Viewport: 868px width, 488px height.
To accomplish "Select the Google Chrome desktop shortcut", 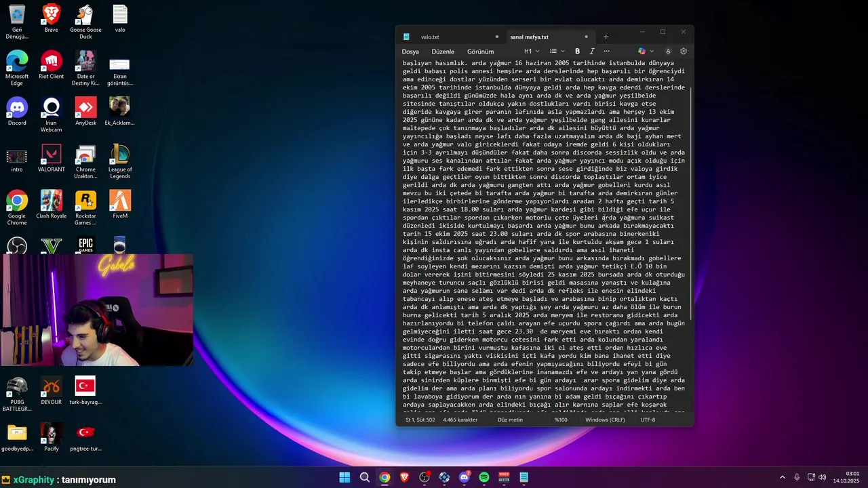I will (17, 208).
